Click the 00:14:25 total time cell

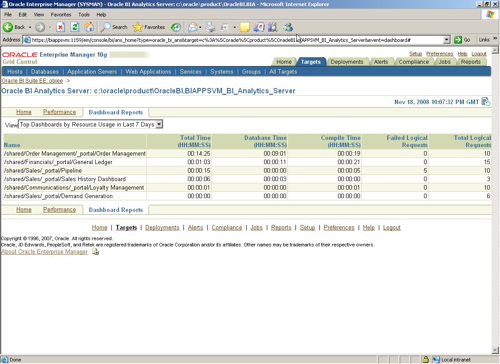click(199, 153)
